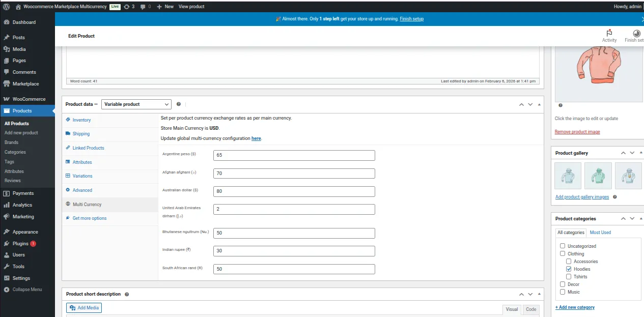The image size is (644, 317).
Task: Click the Indian rupee rate field
Action: coord(294,251)
